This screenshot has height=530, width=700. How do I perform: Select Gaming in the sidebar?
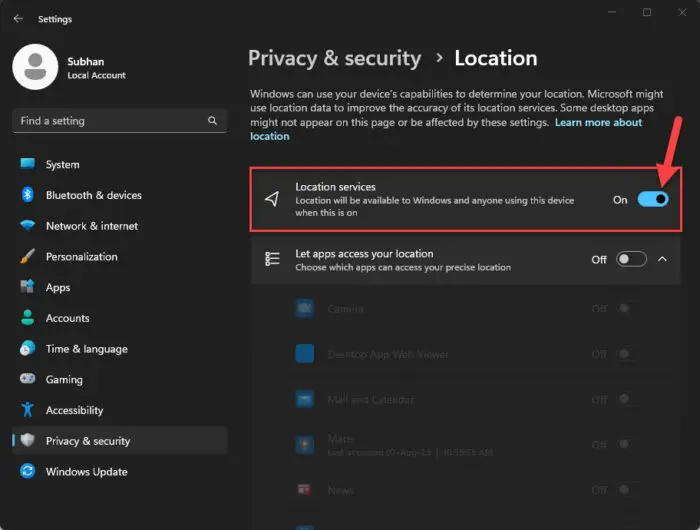tap(120, 380)
